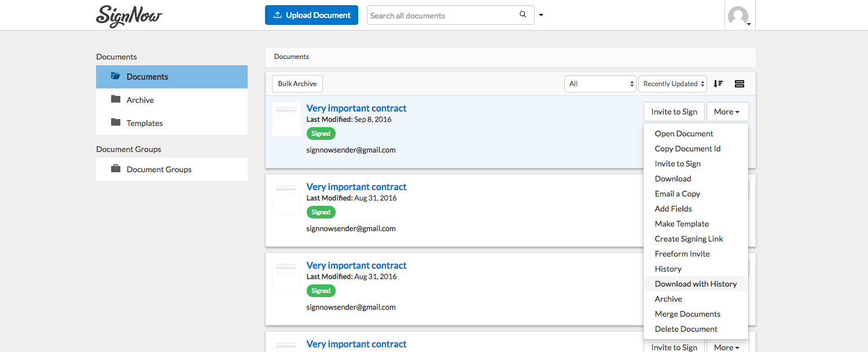Click inside the Search all documents field
This screenshot has height=352, width=868.
(x=440, y=14)
